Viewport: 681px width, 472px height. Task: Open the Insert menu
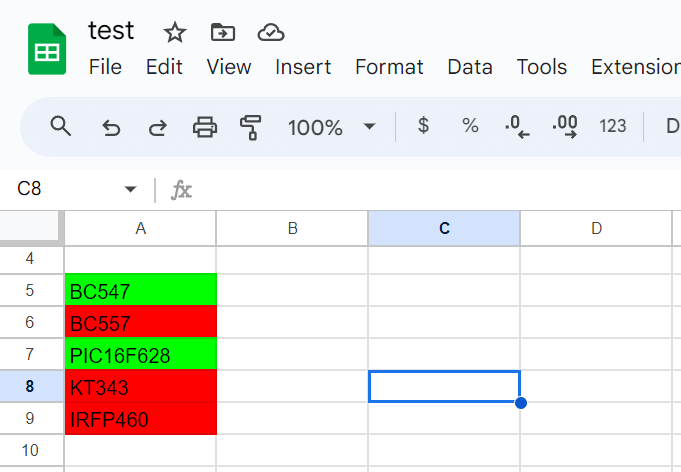[303, 67]
